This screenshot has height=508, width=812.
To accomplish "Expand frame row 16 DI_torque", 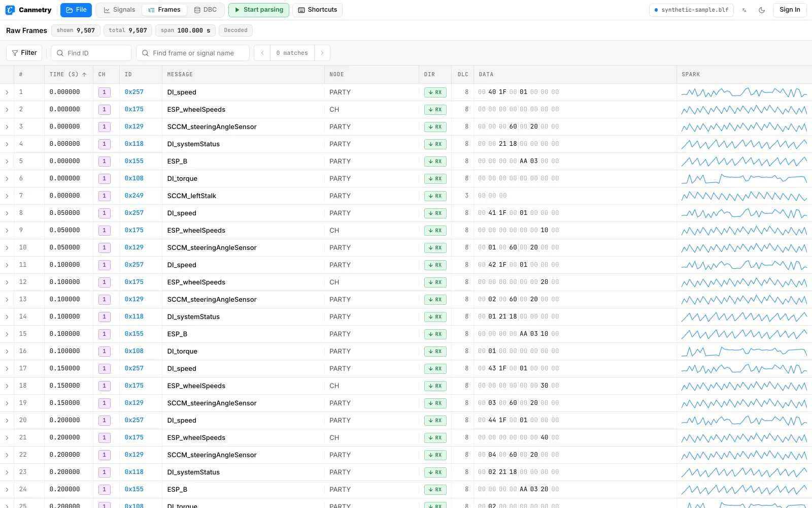I will pos(7,352).
